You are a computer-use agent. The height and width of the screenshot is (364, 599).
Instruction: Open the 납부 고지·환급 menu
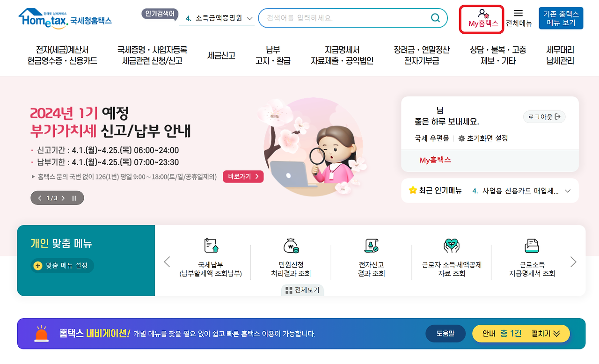[273, 55]
